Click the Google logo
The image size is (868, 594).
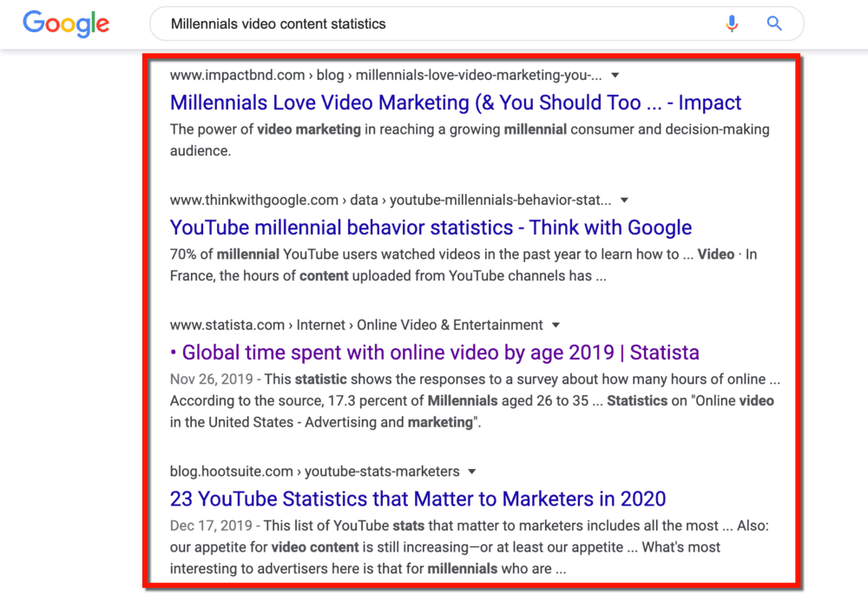pyautogui.click(x=66, y=23)
